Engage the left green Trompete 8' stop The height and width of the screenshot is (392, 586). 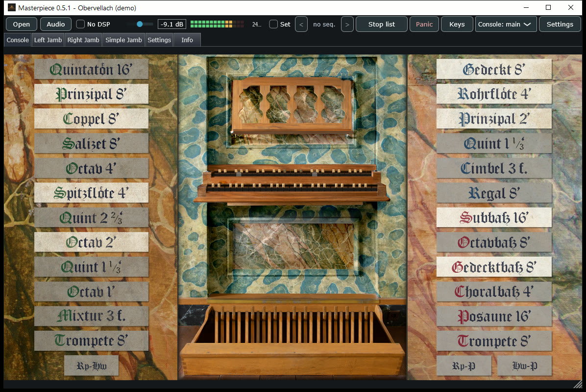point(91,341)
